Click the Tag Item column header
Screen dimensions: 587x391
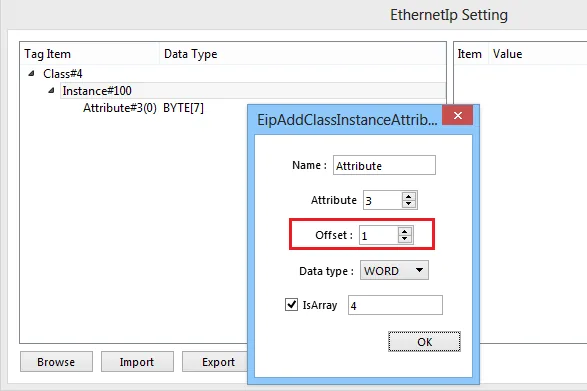(x=90, y=54)
